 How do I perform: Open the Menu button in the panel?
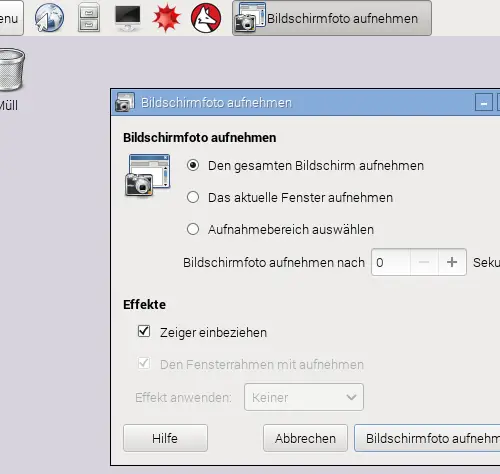11,18
